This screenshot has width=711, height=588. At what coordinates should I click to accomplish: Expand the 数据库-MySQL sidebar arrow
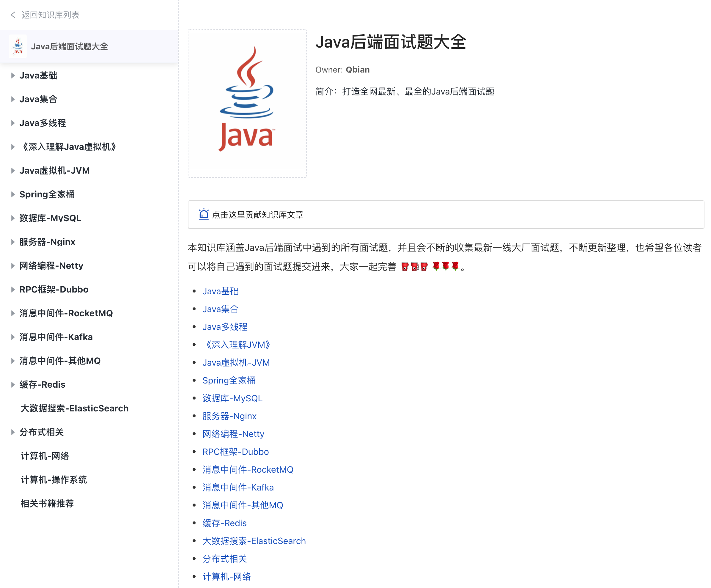[12, 218]
